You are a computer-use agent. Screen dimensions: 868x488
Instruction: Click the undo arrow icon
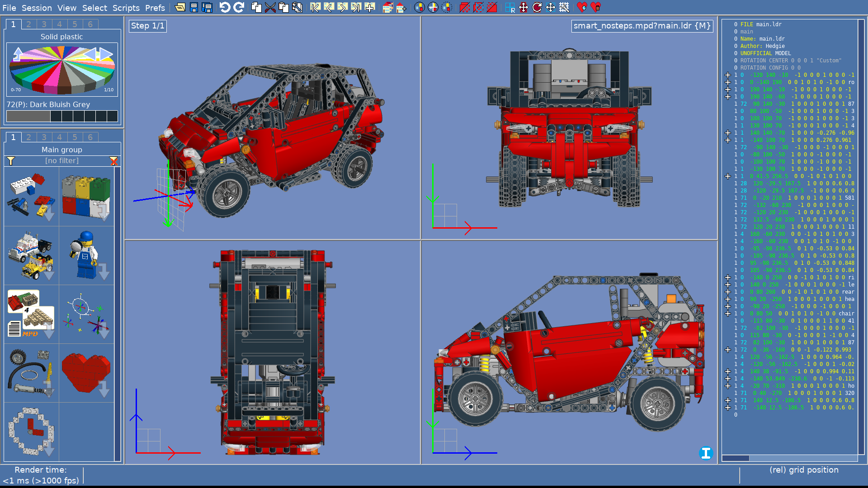click(225, 7)
